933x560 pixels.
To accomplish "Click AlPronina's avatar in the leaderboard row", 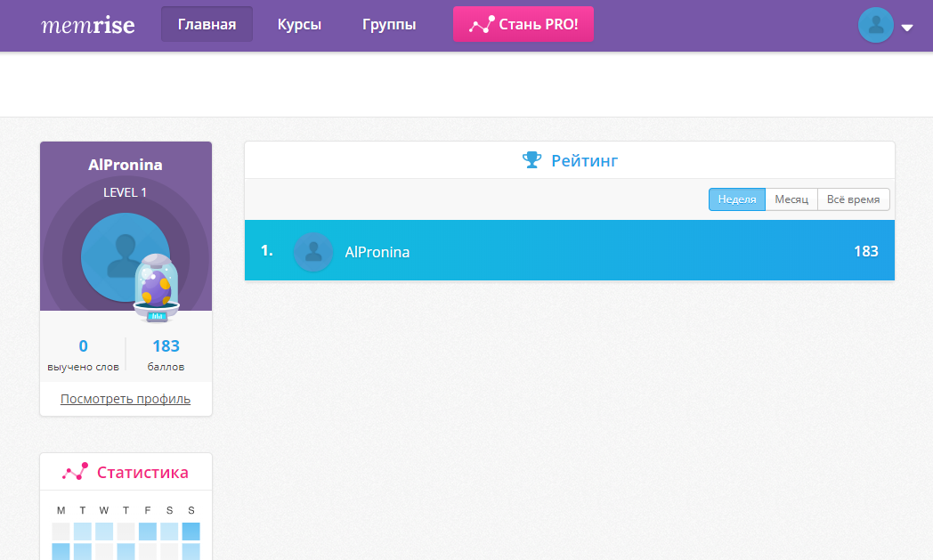I will [x=313, y=252].
